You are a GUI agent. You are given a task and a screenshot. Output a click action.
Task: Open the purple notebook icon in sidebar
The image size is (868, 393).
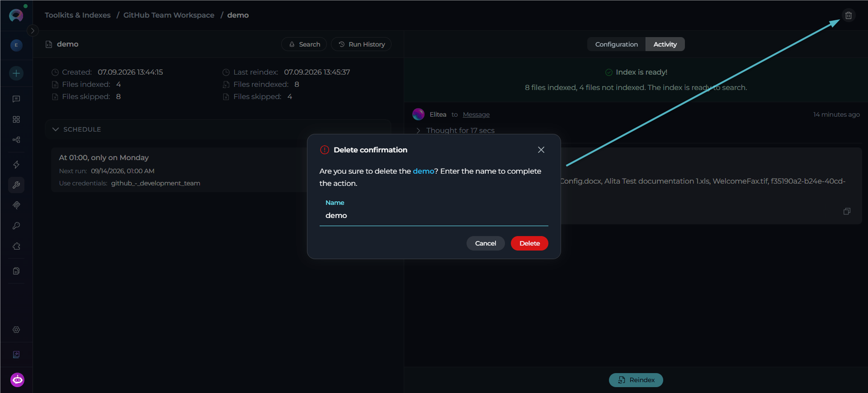16,355
